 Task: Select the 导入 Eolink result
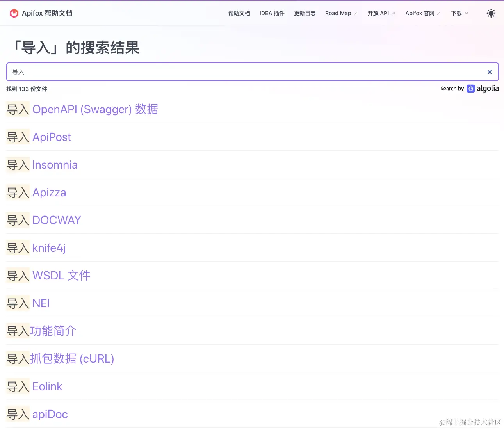34,386
